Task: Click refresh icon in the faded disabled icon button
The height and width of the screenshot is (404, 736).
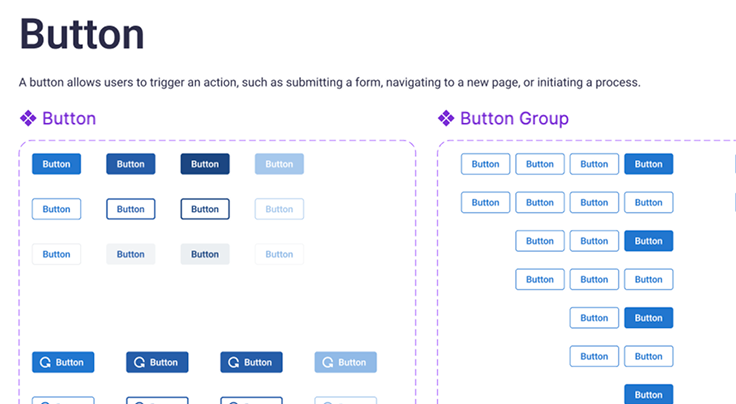Action: point(328,362)
